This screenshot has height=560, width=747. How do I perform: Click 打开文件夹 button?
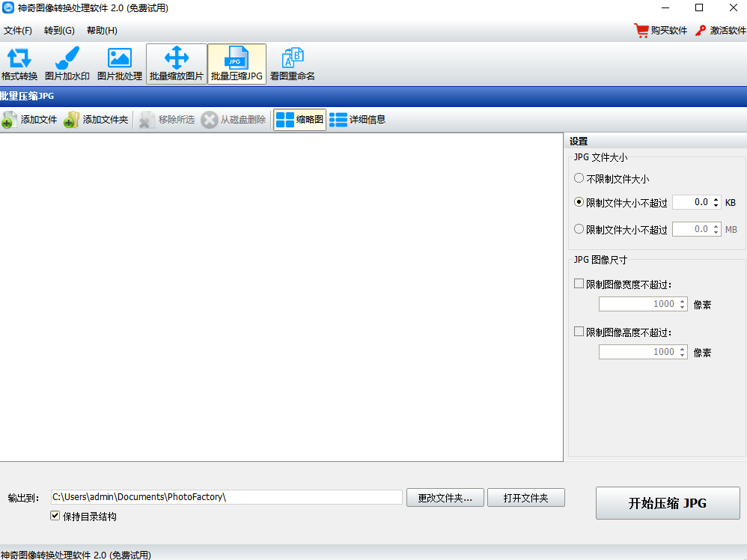point(526,498)
